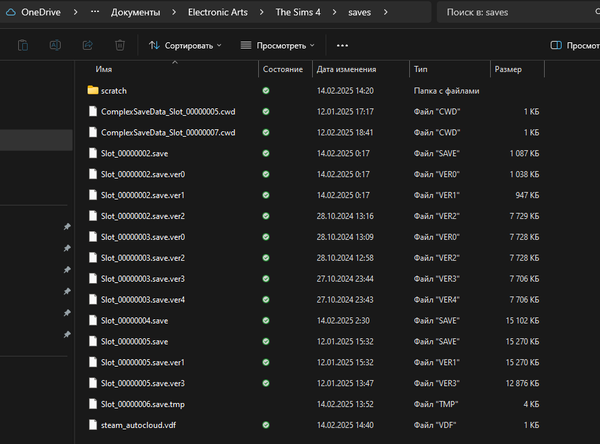Click the date 28.10.2024 13:16 cell
The image size is (600, 444).
click(345, 216)
